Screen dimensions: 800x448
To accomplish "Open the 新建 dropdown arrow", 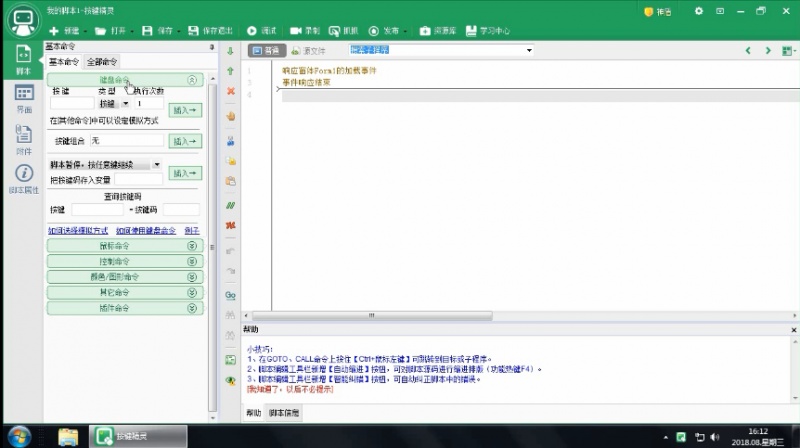I will (x=85, y=32).
